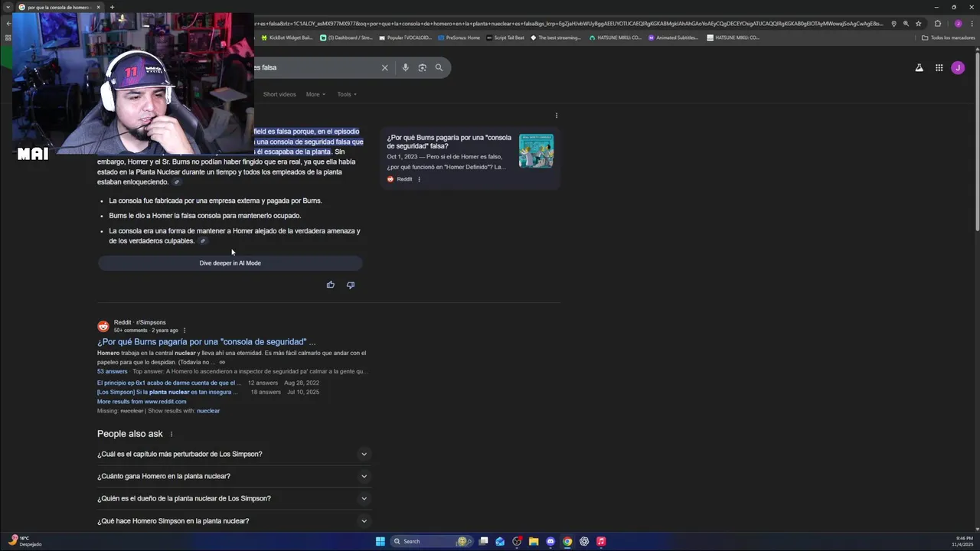
Task: Open the Popular ! VOCALOID... bookmark
Action: tap(405, 37)
